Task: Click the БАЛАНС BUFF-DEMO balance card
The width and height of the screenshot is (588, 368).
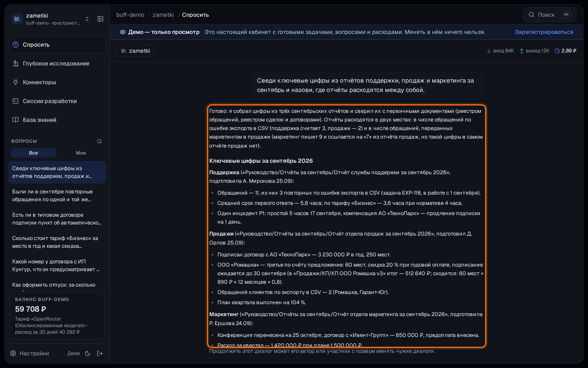Action: tap(57, 315)
